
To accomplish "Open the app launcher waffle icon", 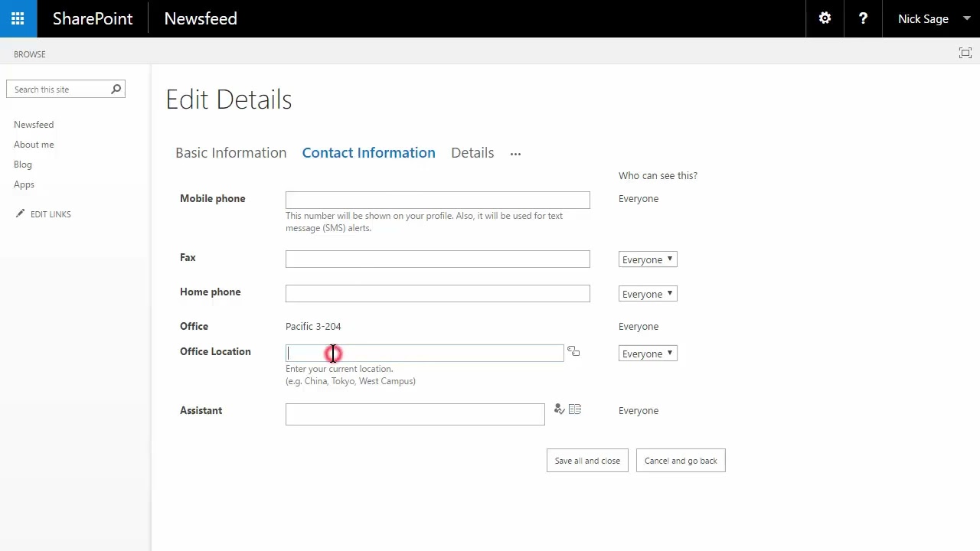I will tap(18, 18).
